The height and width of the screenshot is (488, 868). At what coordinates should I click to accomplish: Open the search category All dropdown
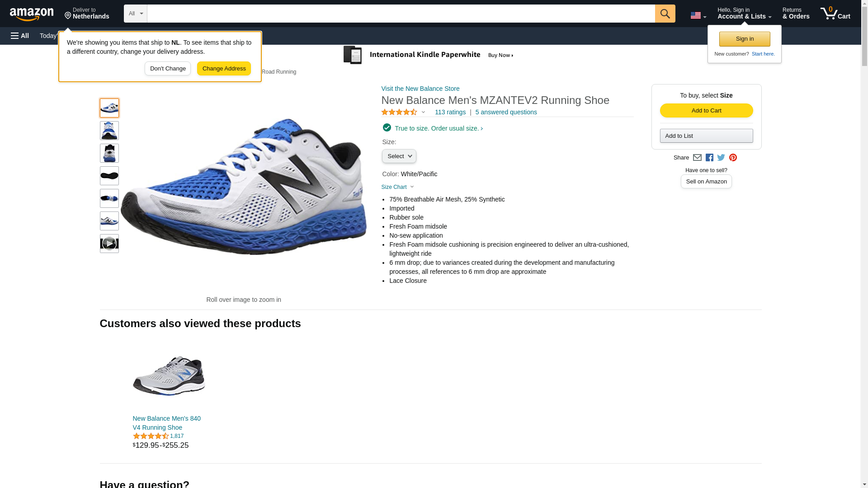coord(136,14)
